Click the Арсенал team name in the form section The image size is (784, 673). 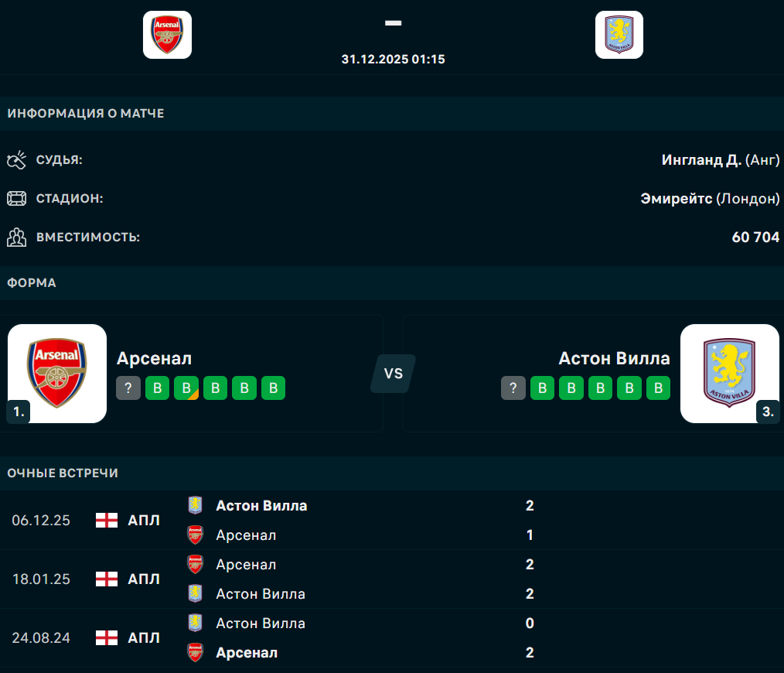pos(154,358)
